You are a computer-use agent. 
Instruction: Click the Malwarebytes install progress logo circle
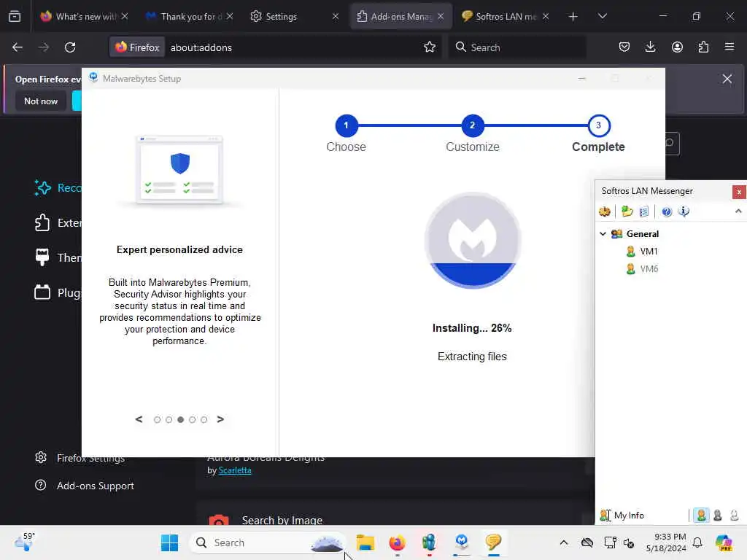[472, 241]
